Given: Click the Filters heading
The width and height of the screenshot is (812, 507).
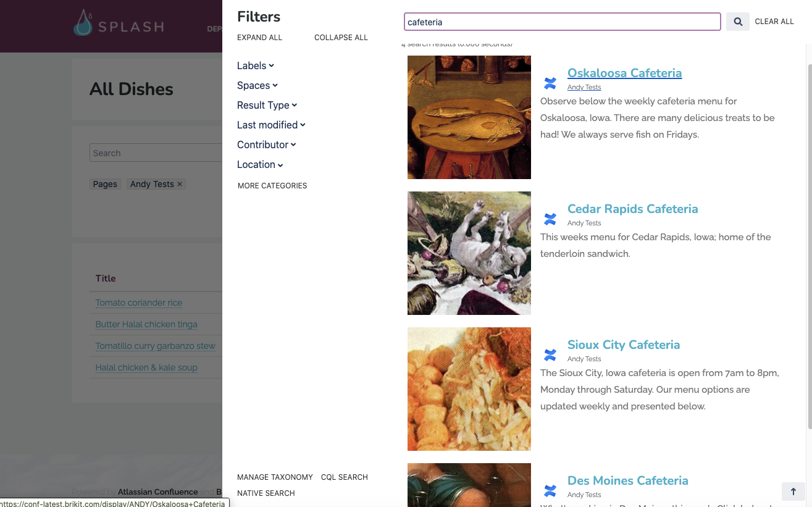Looking at the screenshot, I should tap(259, 17).
